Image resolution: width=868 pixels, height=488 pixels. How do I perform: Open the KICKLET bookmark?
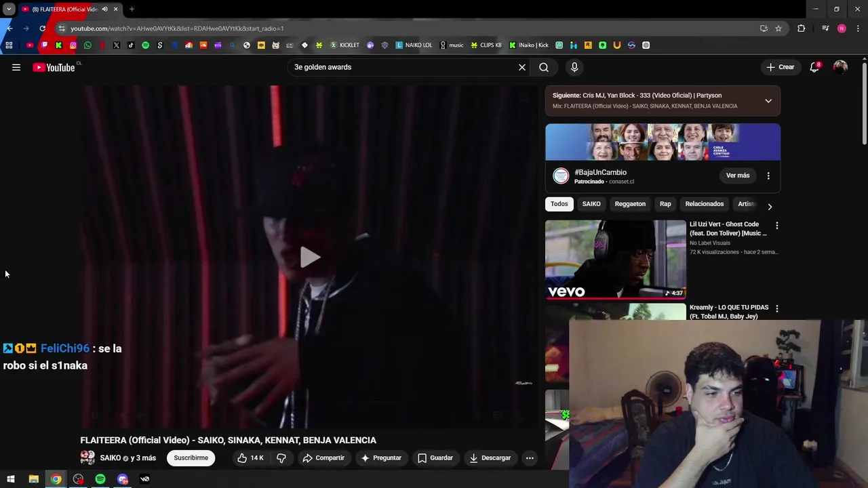coord(344,45)
